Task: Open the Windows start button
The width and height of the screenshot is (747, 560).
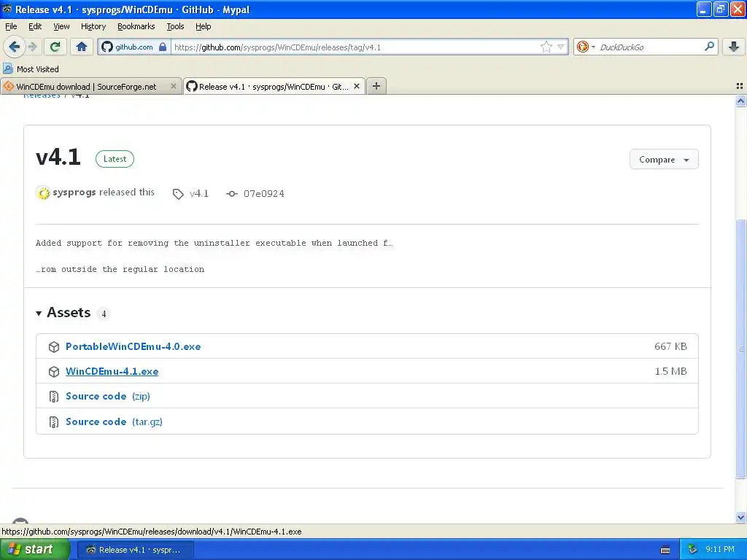Action: [34, 549]
